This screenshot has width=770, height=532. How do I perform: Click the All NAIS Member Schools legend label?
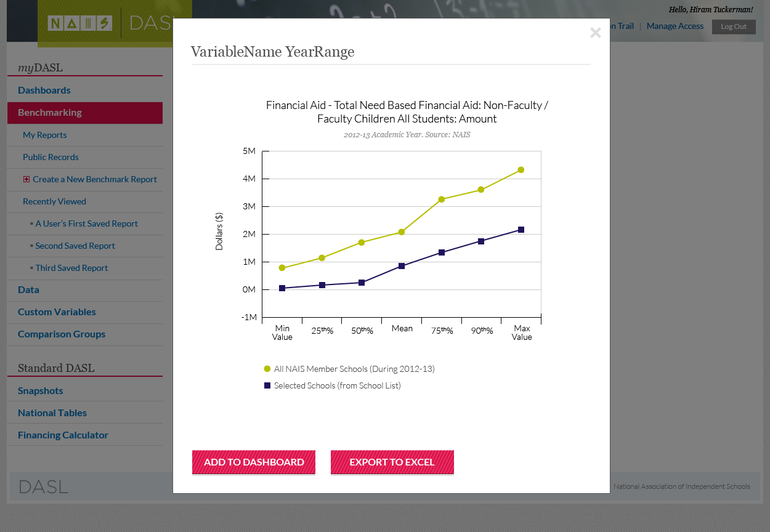(354, 369)
